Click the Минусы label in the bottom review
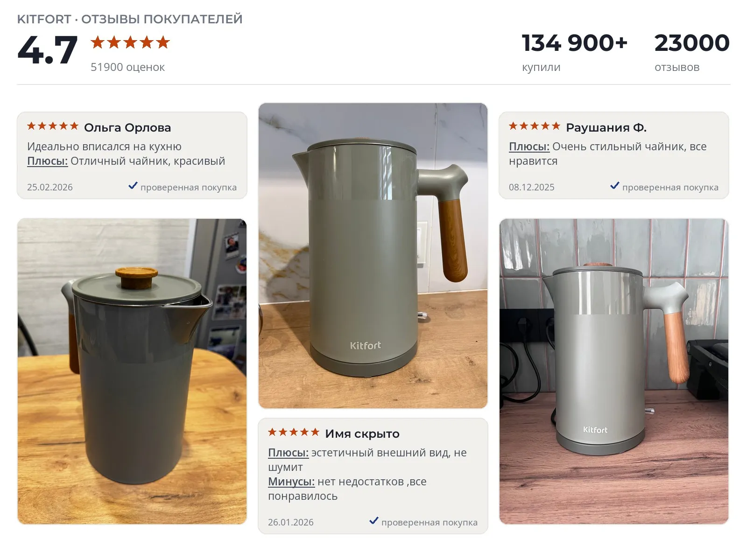Viewport: 747px width, 560px height. pos(291,482)
